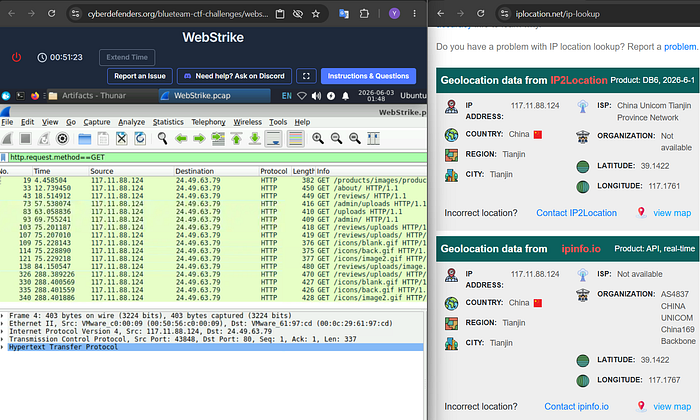Image resolution: width=700 pixels, height=420 pixels.
Task: Click the network tray icon
Action: coord(302,96)
